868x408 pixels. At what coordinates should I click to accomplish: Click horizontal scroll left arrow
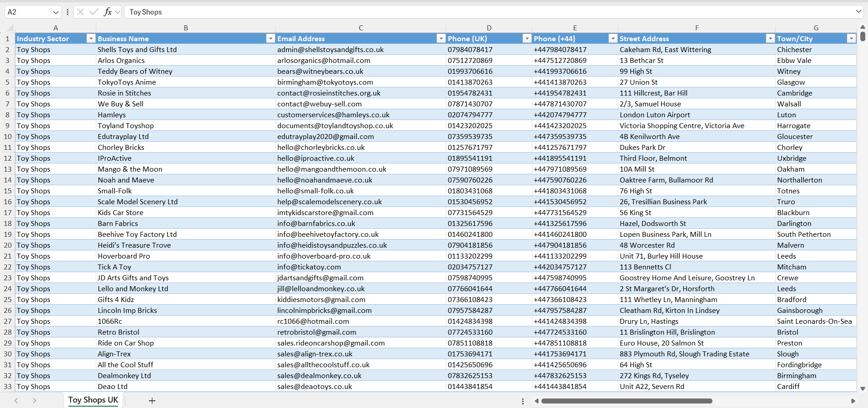click(536, 401)
